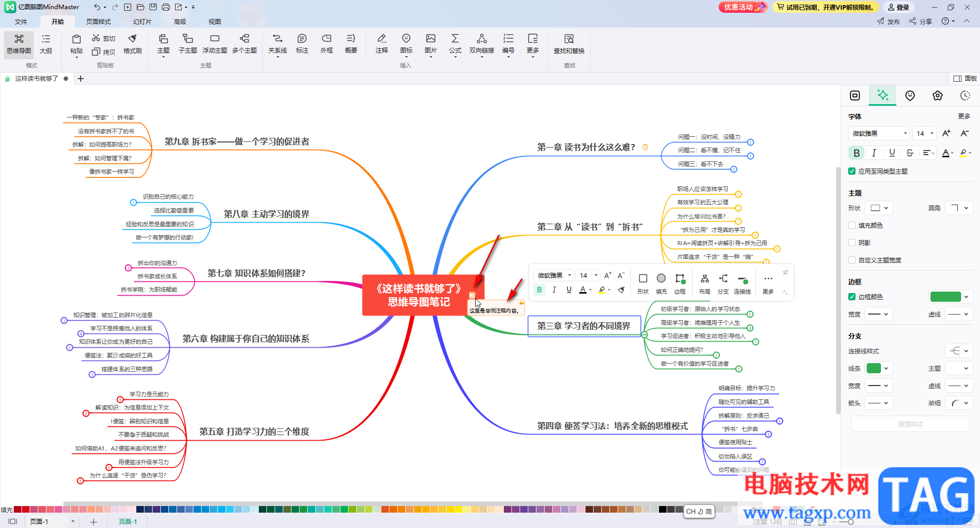Click 发布 publish button

click(x=889, y=21)
